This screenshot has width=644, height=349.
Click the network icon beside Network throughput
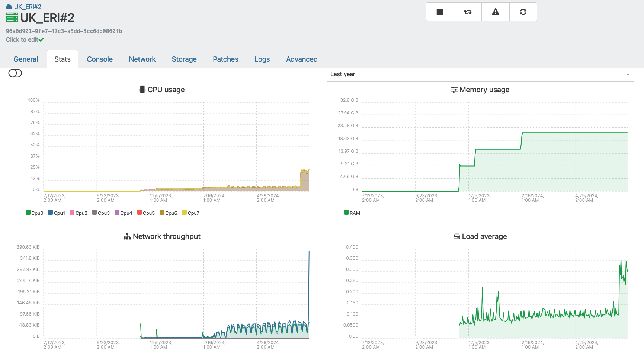[x=127, y=236]
